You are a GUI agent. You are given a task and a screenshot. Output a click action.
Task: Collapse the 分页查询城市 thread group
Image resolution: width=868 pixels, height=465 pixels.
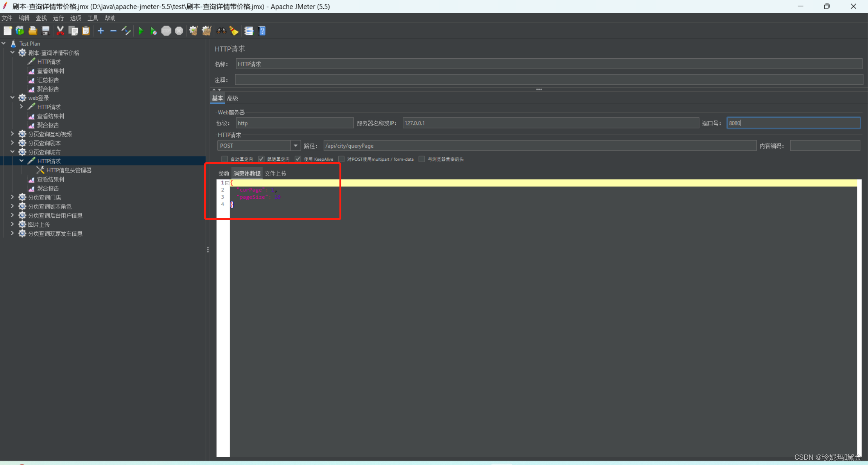[x=12, y=152]
